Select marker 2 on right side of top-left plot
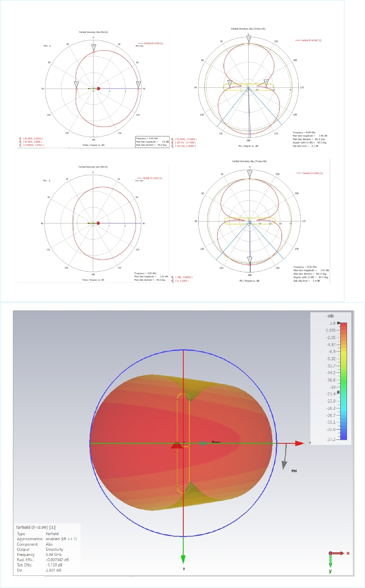Viewport: 365px width, 588px height. 138,84
